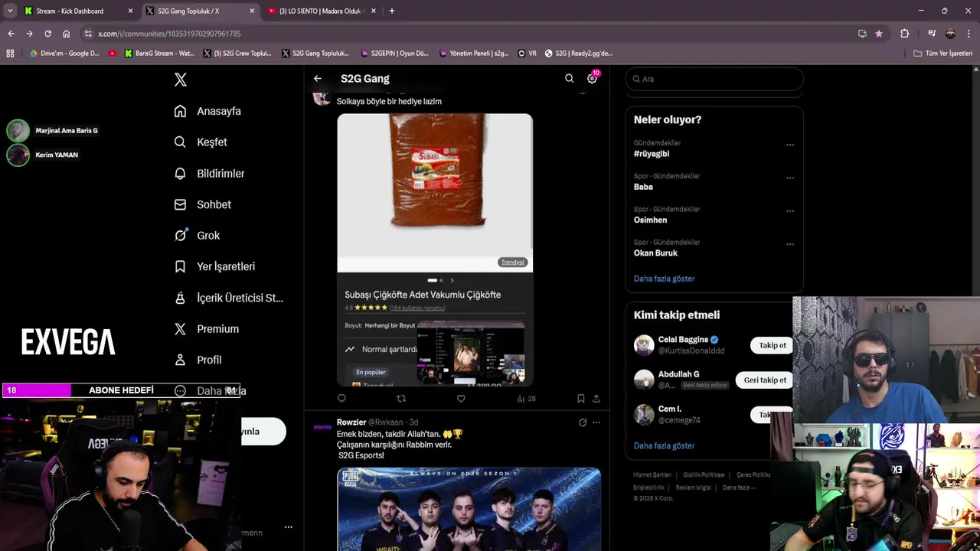Open more options for Okan Buruk trend
This screenshot has width=980, height=551.
coord(790,244)
